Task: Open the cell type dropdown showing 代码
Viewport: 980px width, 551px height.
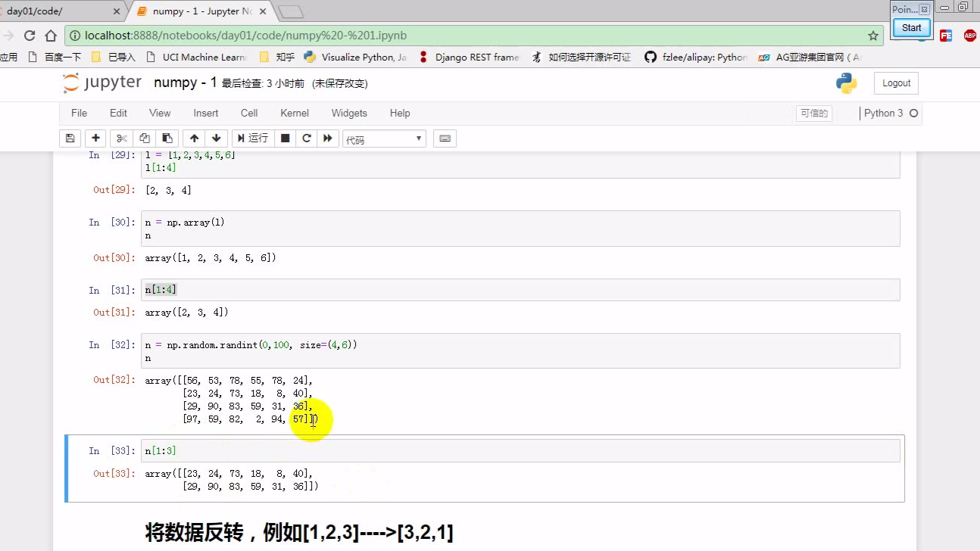Action: (384, 139)
